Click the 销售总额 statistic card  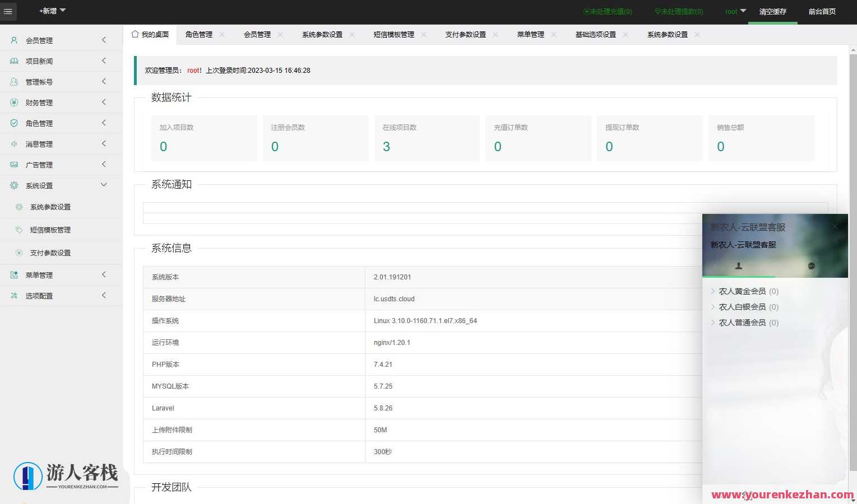(x=761, y=138)
